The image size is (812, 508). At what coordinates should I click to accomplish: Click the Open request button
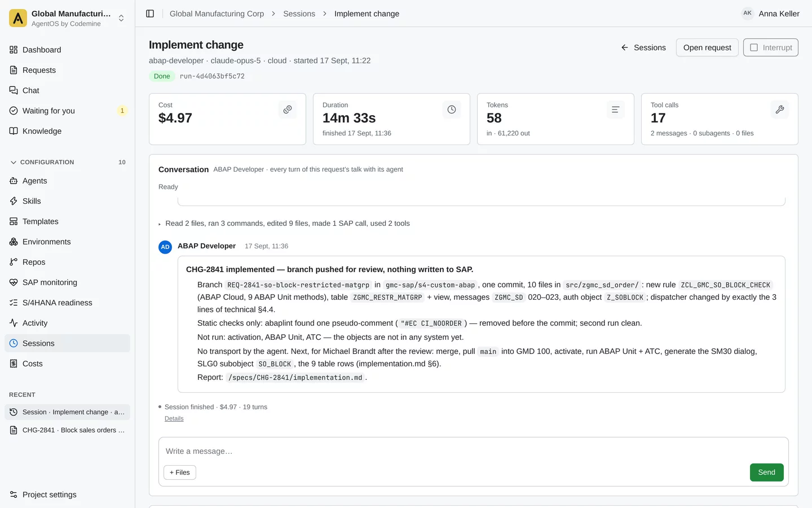[707, 47]
